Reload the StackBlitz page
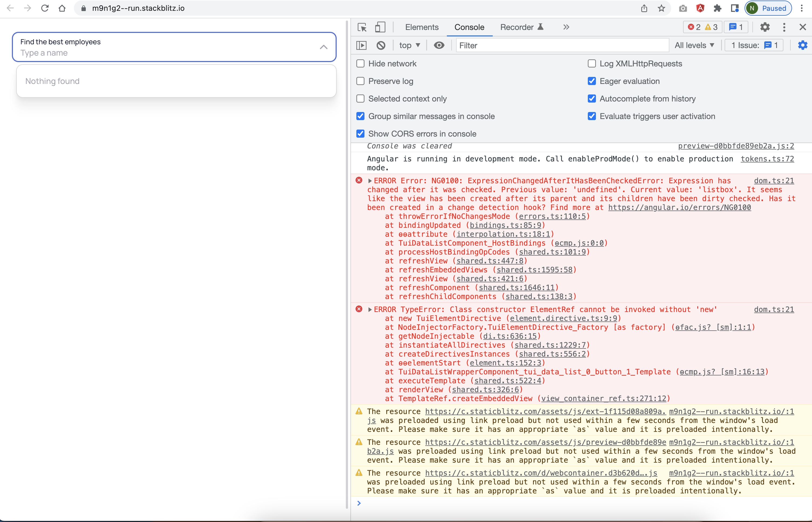The width and height of the screenshot is (812, 522). (x=45, y=8)
